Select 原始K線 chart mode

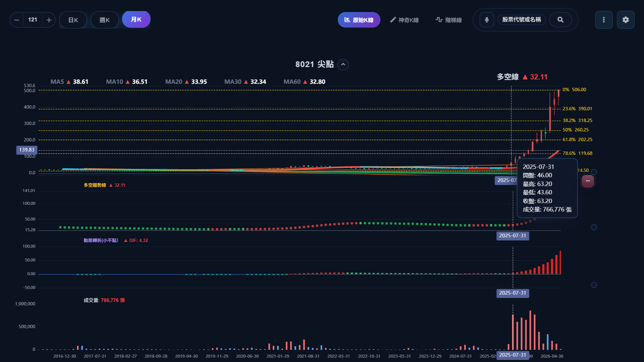point(359,20)
